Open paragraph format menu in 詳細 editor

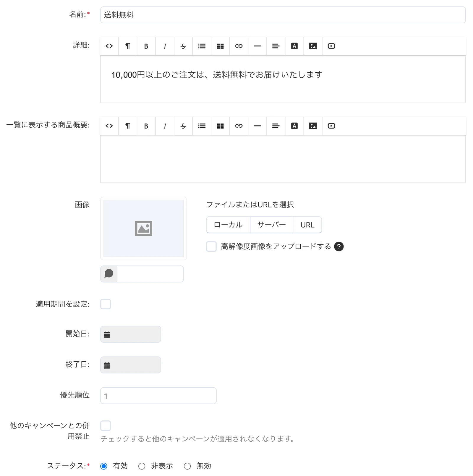tap(128, 46)
